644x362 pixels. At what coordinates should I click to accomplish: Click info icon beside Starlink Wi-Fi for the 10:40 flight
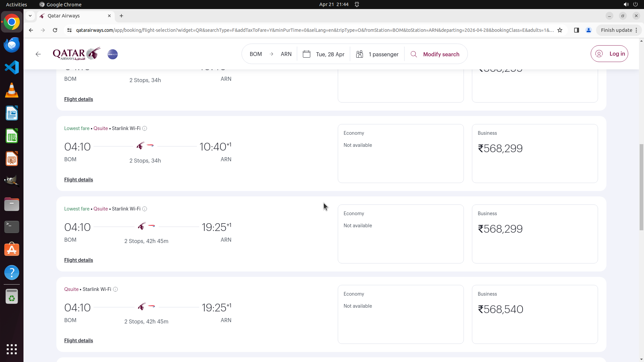tap(145, 129)
